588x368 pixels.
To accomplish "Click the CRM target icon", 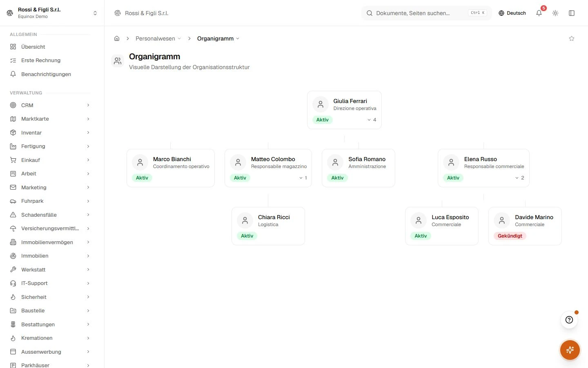I will 13,105.
